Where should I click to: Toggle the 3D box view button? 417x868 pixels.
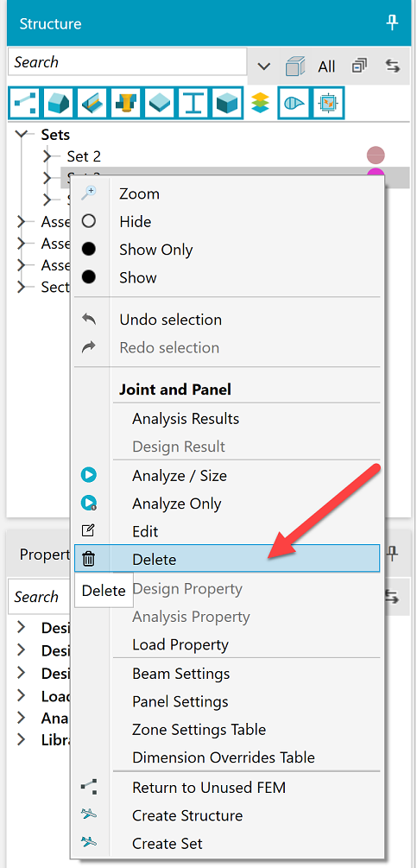click(294, 67)
